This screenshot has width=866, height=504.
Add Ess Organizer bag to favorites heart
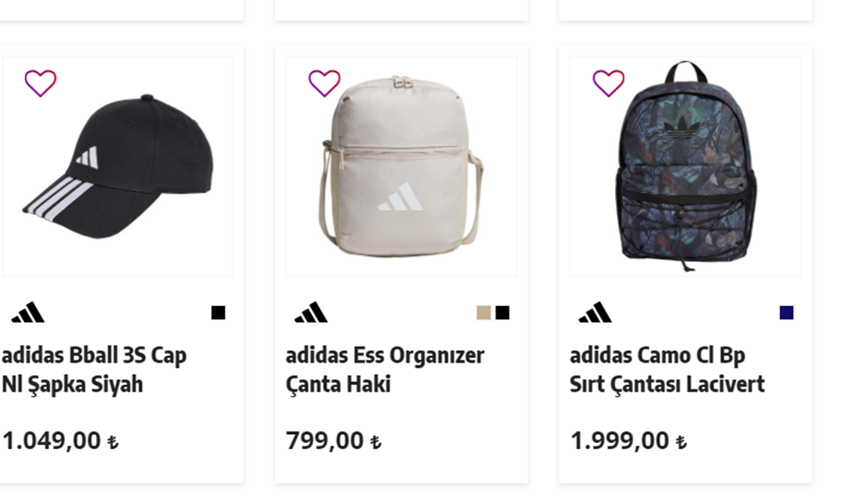point(325,83)
